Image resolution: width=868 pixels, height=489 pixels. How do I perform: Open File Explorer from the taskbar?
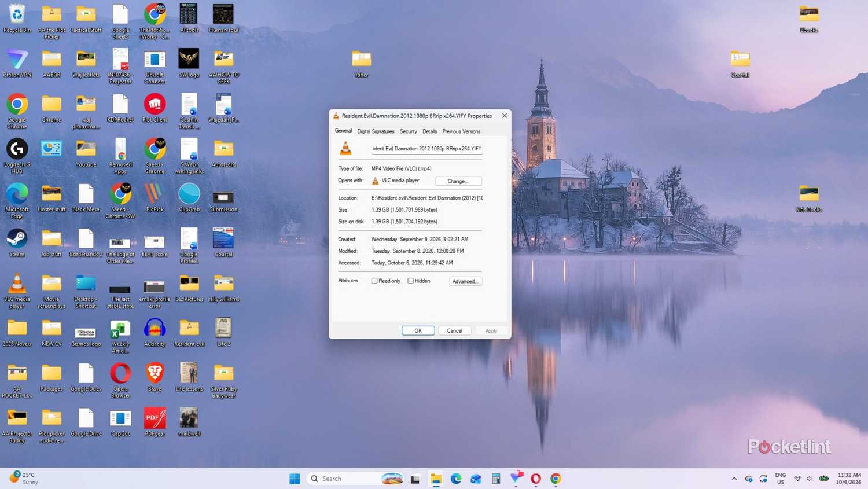click(436, 479)
